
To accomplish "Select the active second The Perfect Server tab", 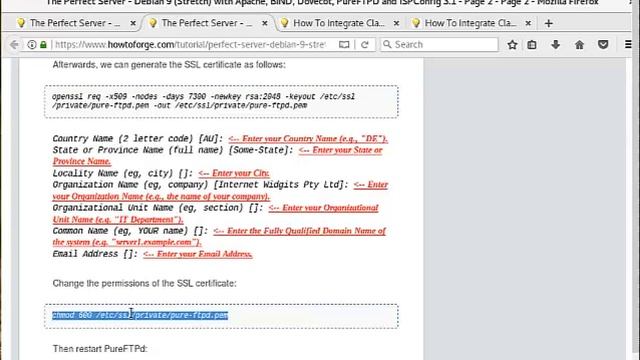I will [207, 23].
